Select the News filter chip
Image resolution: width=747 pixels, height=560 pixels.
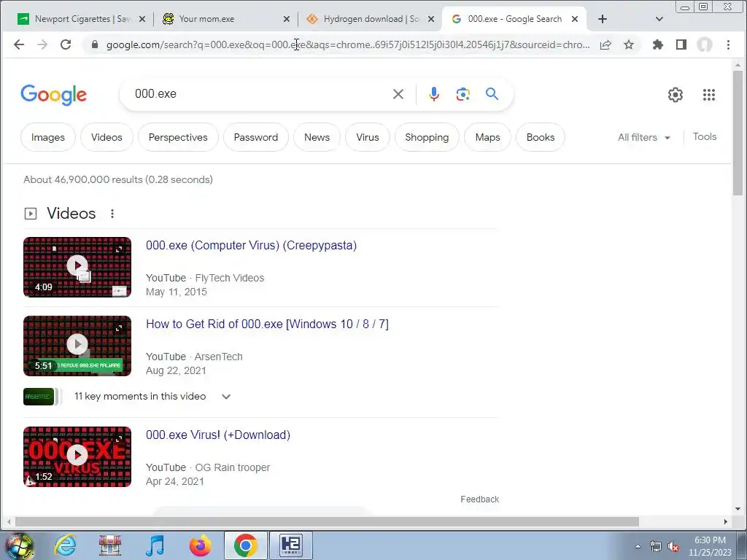[317, 137]
